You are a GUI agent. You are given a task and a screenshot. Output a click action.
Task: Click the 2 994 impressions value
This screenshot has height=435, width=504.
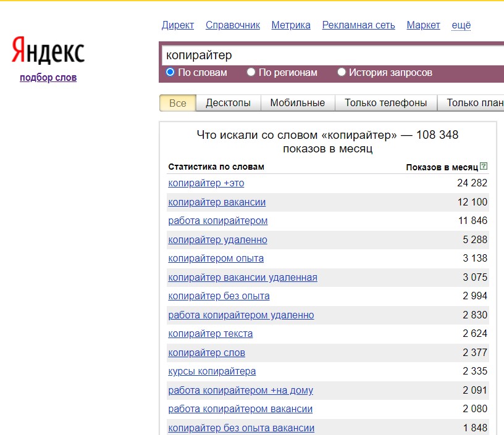click(475, 296)
